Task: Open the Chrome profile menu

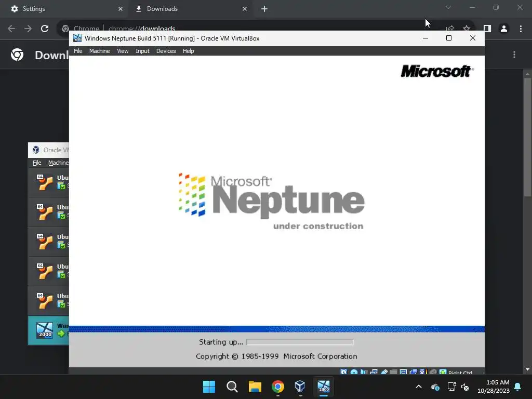Action: [504, 29]
